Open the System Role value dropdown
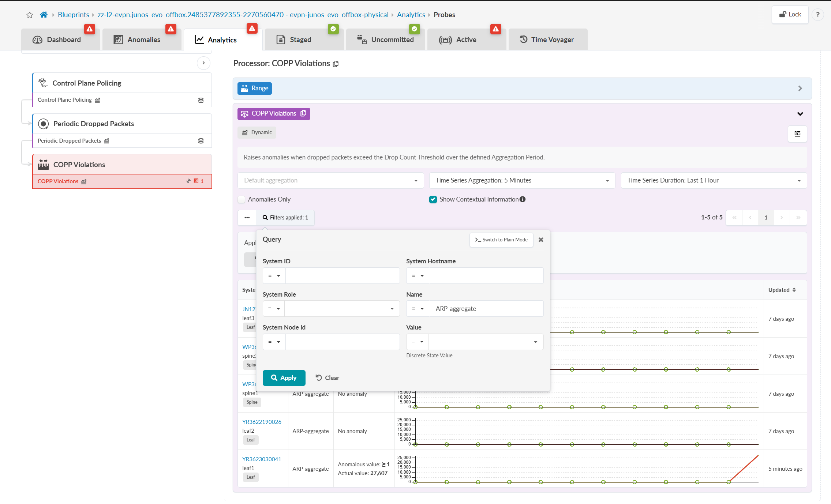This screenshot has width=831, height=504. pyautogui.click(x=342, y=309)
